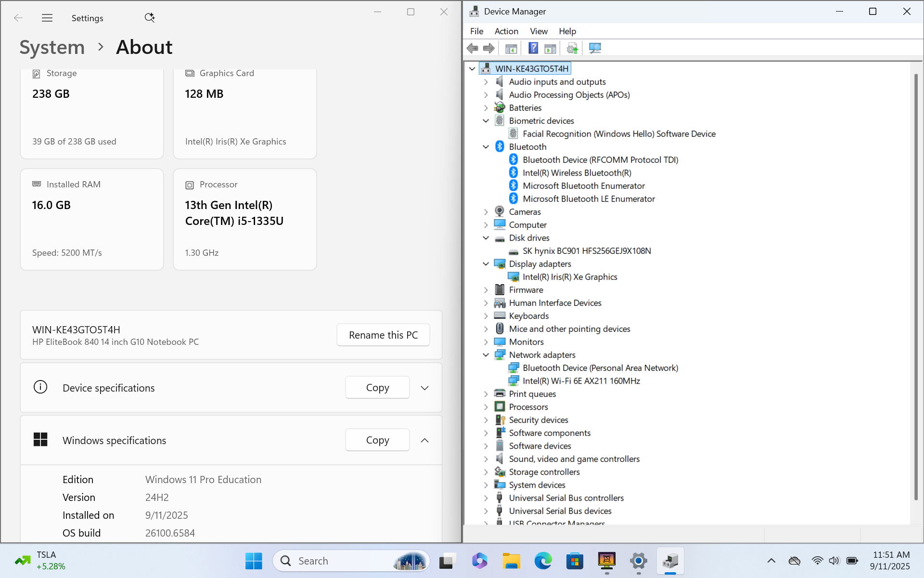924x578 pixels.
Task: Click Settings gear on taskbar
Action: [639, 561]
